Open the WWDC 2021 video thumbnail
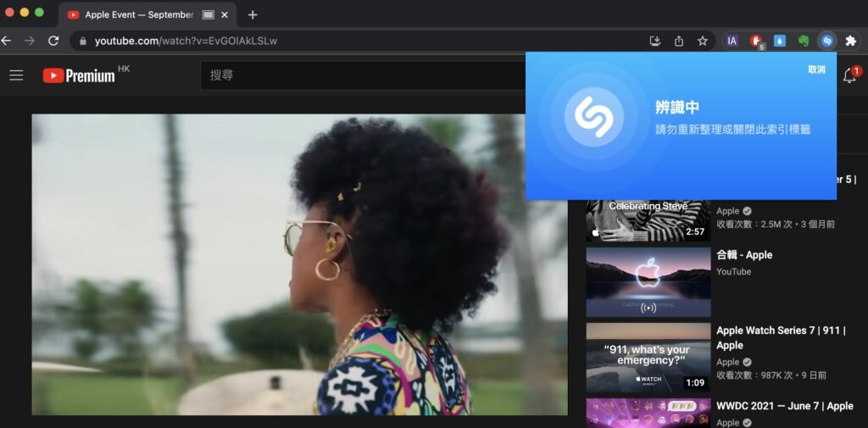This screenshot has height=428, width=868. pyautogui.click(x=648, y=413)
